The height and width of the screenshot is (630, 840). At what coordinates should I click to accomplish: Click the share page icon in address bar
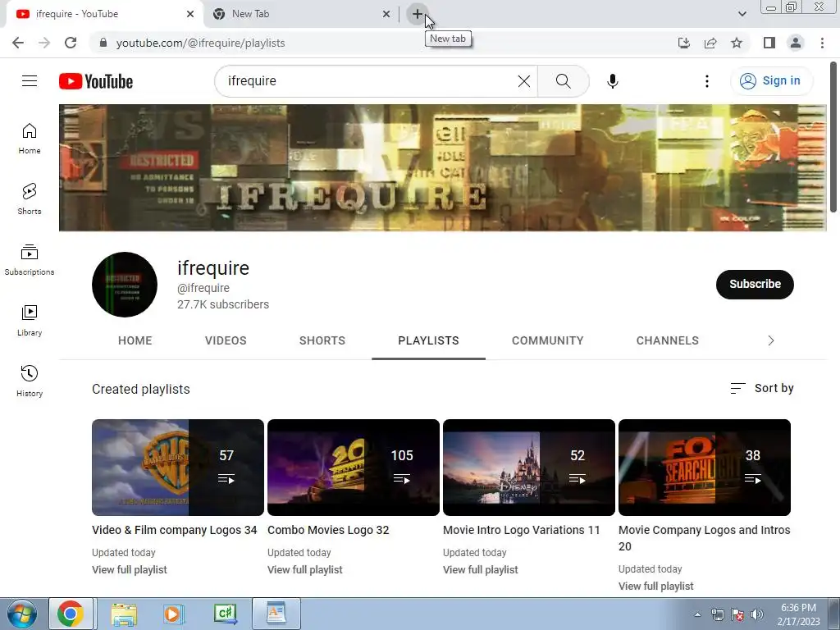[x=710, y=43]
